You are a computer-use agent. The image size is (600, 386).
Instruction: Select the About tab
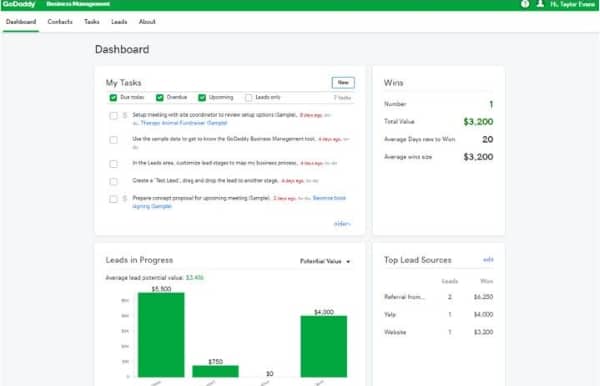click(x=147, y=22)
